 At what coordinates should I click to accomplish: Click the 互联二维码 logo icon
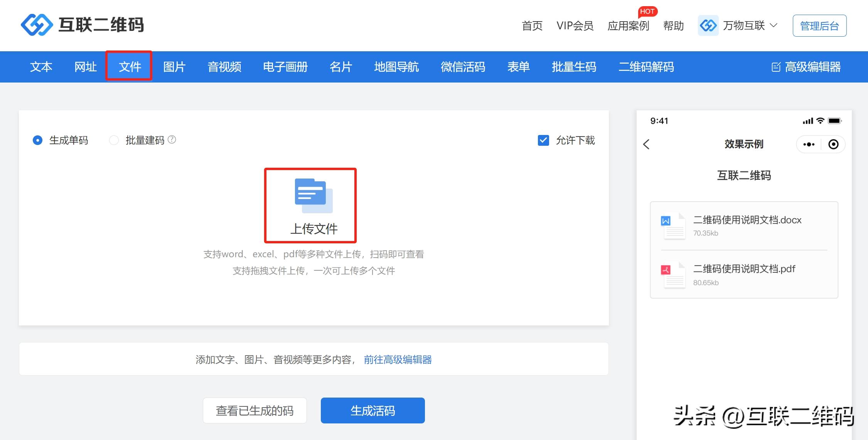click(x=37, y=25)
